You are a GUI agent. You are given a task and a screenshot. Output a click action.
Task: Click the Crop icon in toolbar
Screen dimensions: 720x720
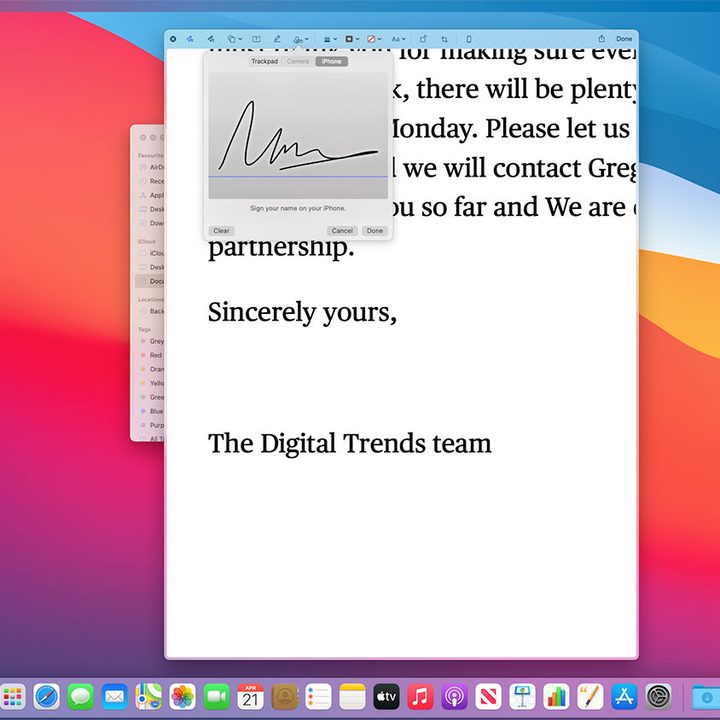[x=444, y=39]
